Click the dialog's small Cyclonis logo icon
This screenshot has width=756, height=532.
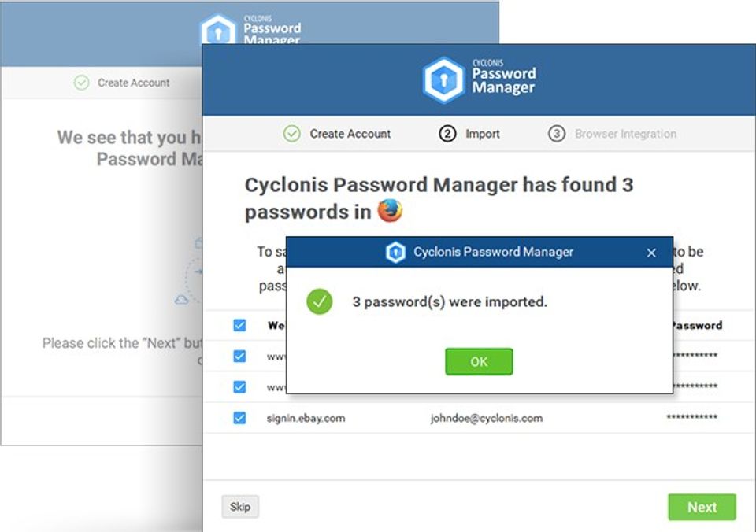(x=395, y=253)
